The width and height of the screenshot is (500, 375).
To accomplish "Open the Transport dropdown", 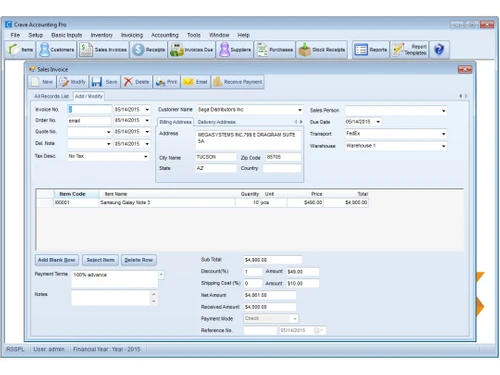I will tap(443, 134).
